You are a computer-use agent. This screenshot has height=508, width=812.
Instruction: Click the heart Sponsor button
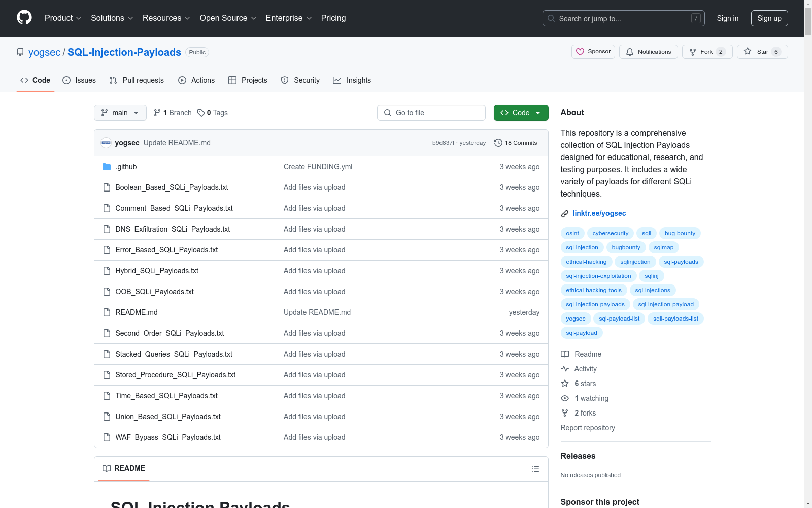click(x=593, y=52)
